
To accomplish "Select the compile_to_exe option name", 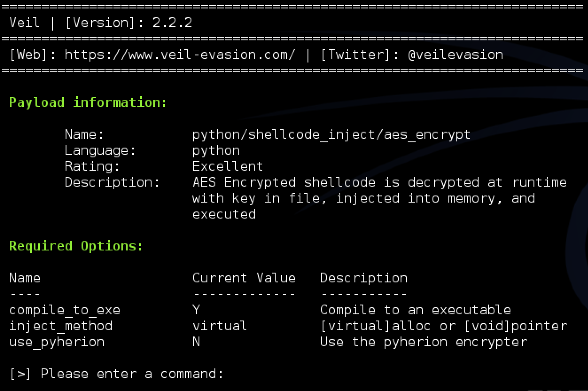I will (65, 310).
